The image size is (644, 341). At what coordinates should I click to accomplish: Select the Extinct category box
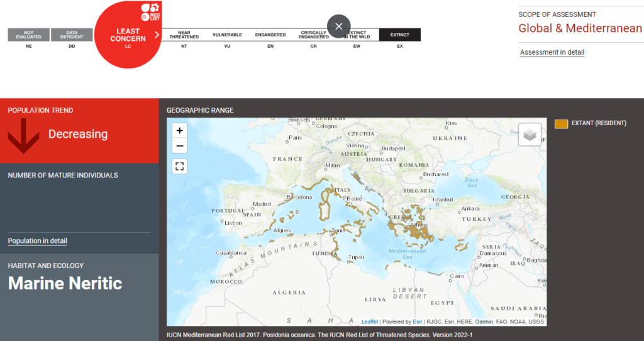tap(399, 35)
